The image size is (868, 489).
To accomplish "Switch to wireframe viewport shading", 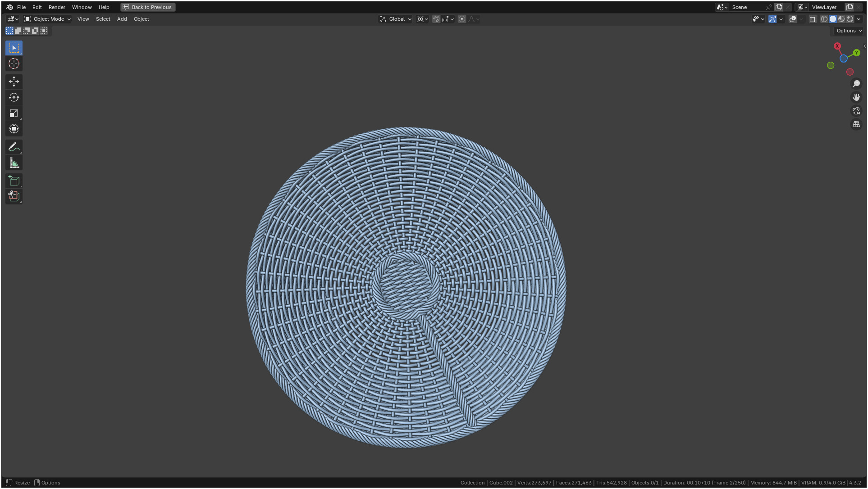I will point(824,19).
